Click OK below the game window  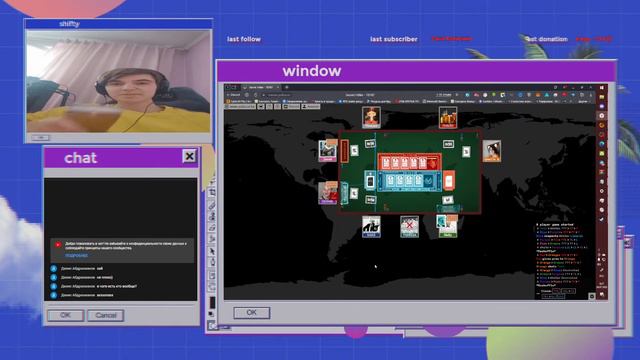pyautogui.click(x=251, y=312)
